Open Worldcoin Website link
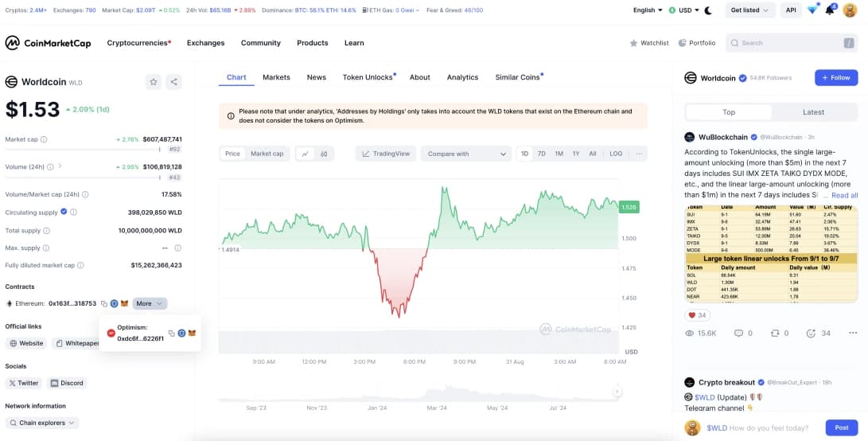 (x=26, y=344)
